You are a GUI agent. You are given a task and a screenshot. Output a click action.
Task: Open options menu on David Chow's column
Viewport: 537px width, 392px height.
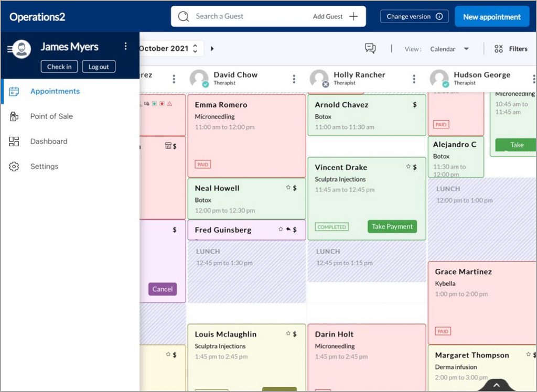[294, 78]
